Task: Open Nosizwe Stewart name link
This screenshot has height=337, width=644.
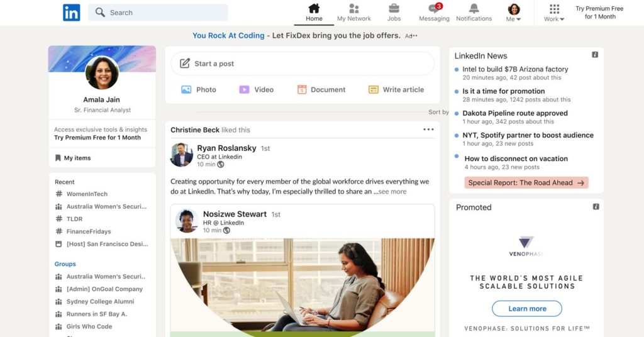Action: coord(235,214)
